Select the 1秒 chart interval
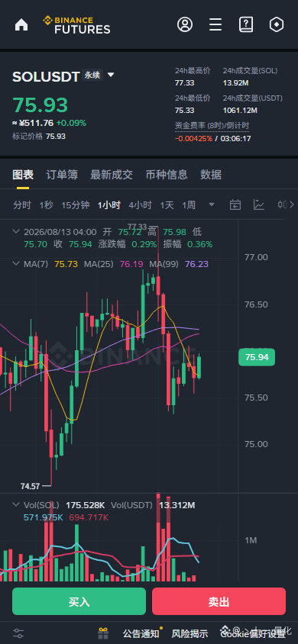298x644 pixels. [46, 205]
